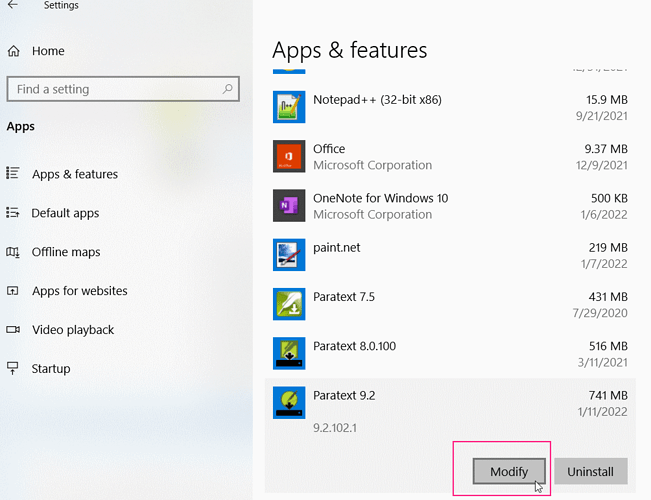651x500 pixels.
Task: Click the 15.9 MB size value
Action: [607, 100]
